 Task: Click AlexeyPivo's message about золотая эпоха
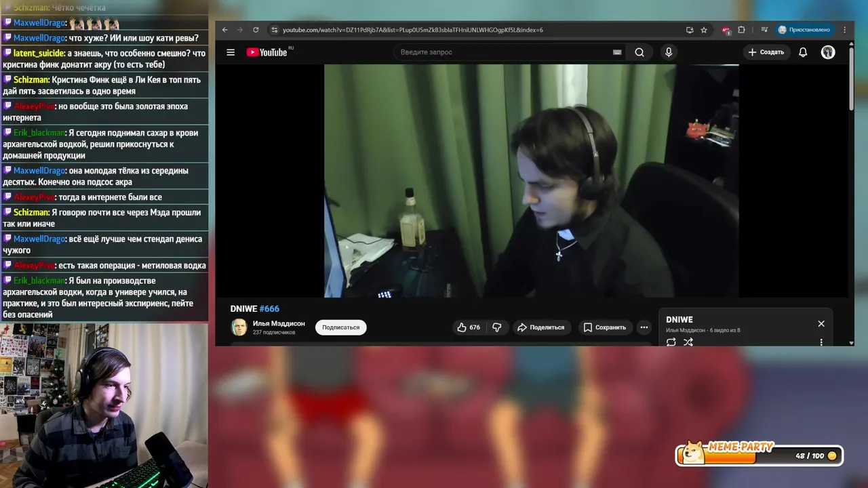click(104, 112)
